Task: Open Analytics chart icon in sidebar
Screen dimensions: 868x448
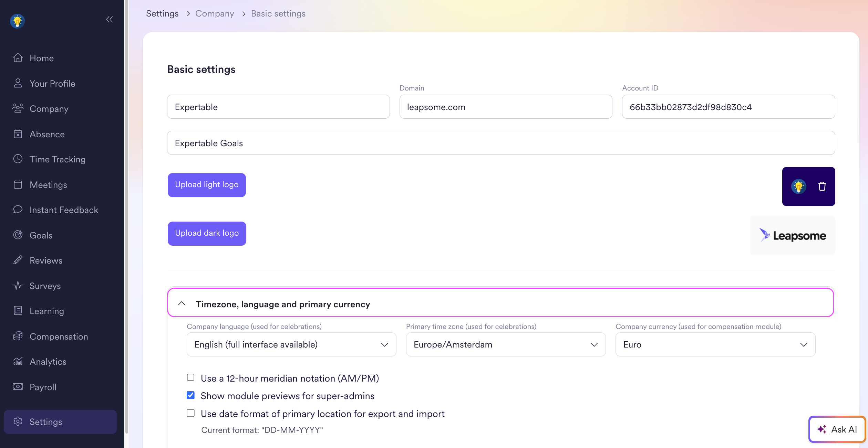Action: (18, 361)
